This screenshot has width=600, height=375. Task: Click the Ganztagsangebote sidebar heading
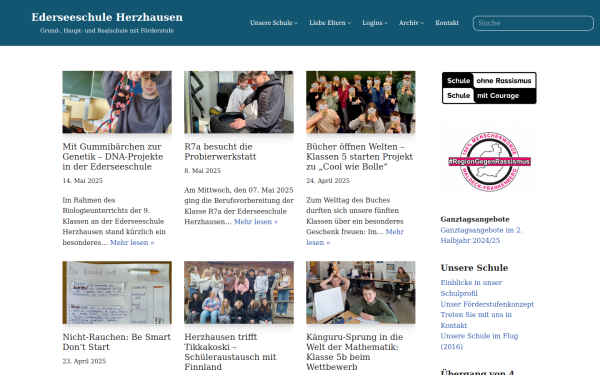[475, 219]
